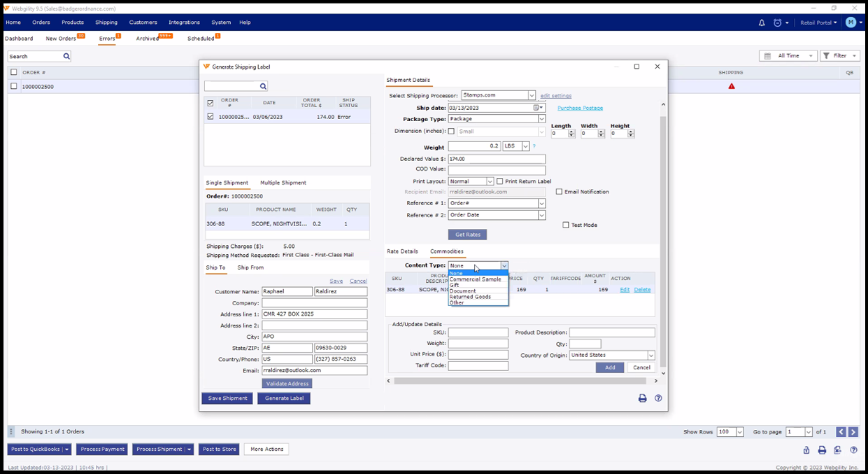Open the Ship From tab

coord(250,267)
